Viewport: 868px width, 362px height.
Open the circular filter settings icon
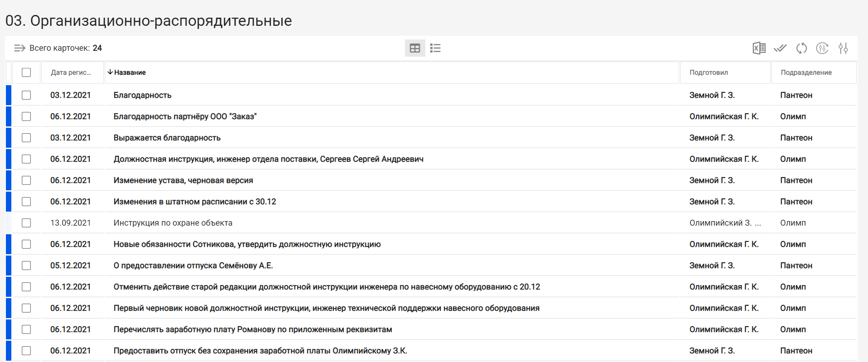pyautogui.click(x=822, y=48)
